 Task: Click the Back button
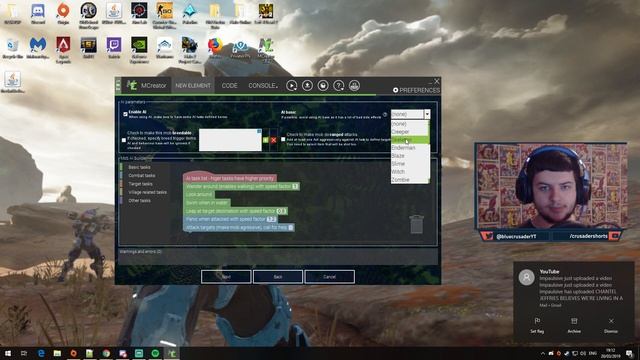[x=278, y=277]
